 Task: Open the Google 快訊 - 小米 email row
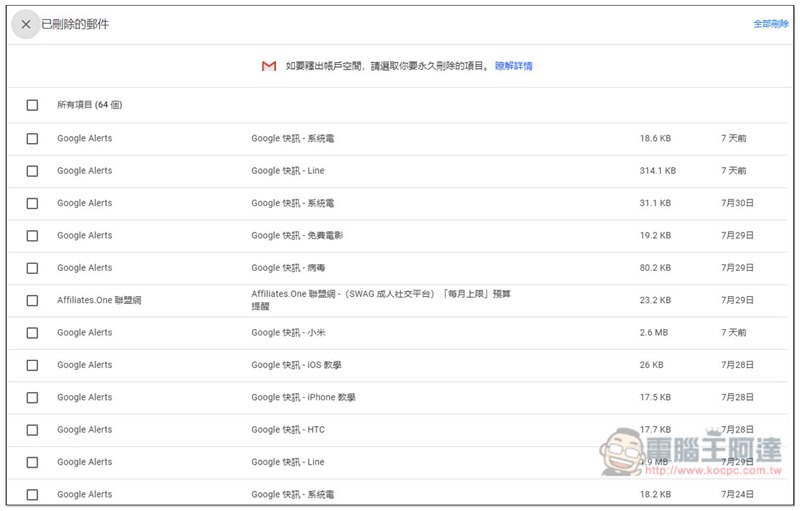[x=397, y=333]
